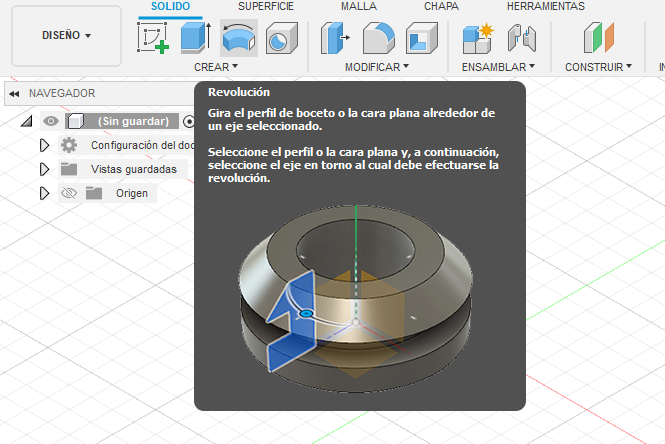Image resolution: width=665 pixels, height=444 pixels.
Task: Select the Fillet tool icon
Action: pyautogui.click(x=379, y=38)
